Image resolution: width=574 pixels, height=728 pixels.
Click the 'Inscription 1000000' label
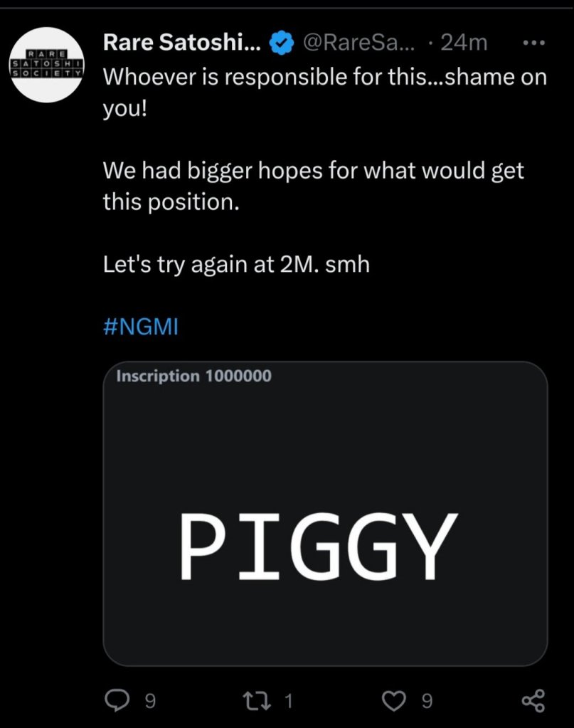click(x=193, y=376)
